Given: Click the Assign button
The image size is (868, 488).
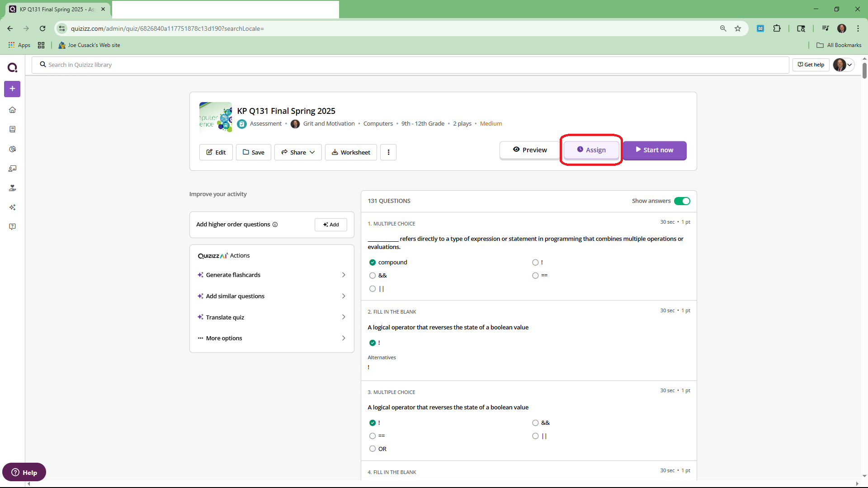Looking at the screenshot, I should point(591,150).
